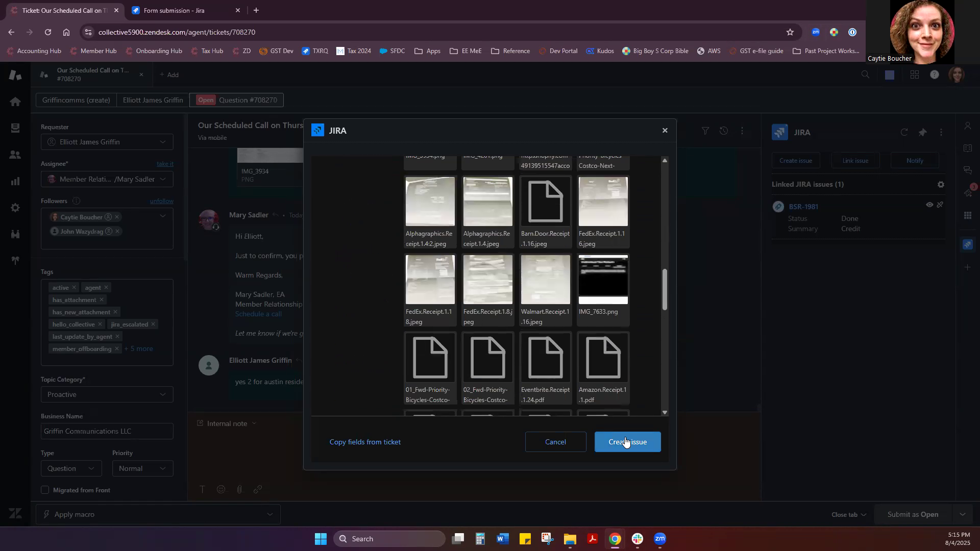This screenshot has height=551, width=980.
Task: Click Copy fields from ticket link
Action: [365, 442]
